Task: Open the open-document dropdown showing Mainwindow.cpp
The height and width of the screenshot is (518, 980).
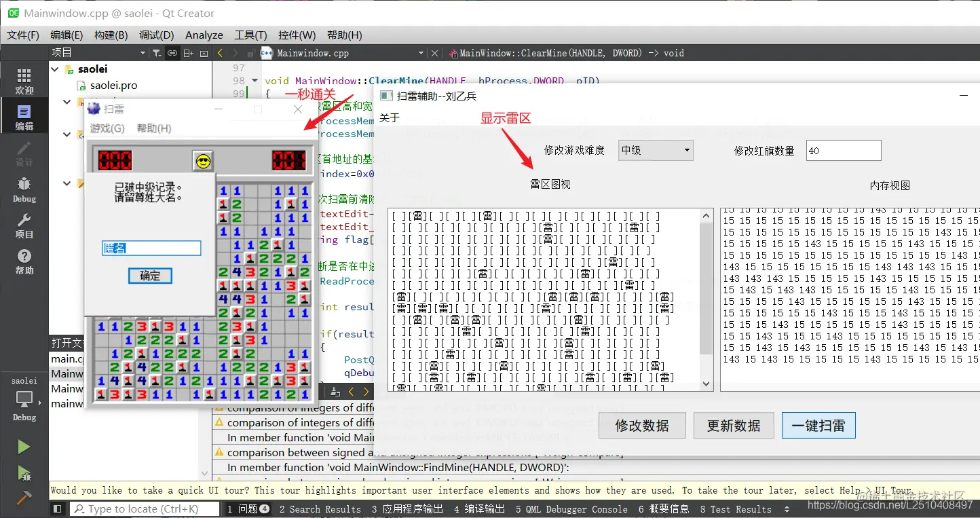Action: tap(421, 52)
